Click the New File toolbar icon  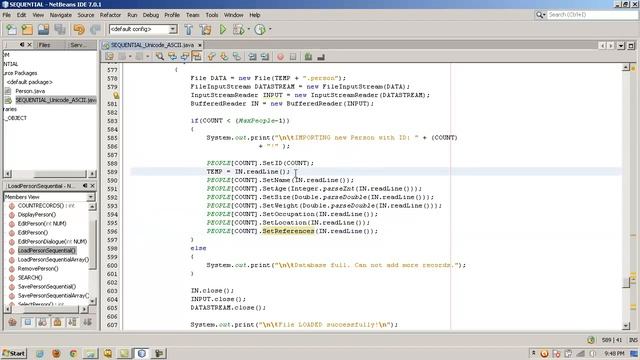(x=11, y=29)
